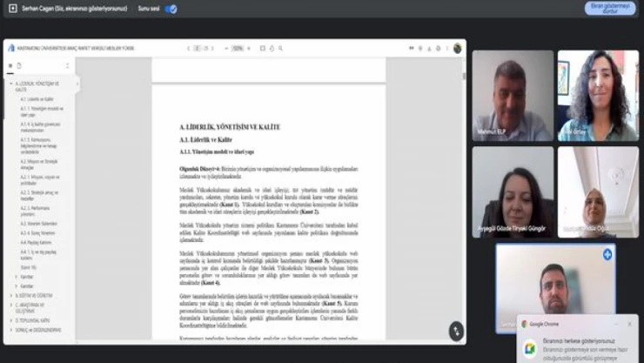Switch to the page thumbnails view in the sidebar
644x363 pixels.
pyautogui.click(x=20, y=65)
